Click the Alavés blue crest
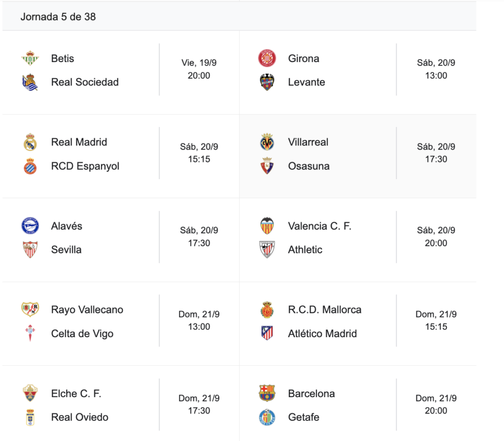 coord(30,226)
